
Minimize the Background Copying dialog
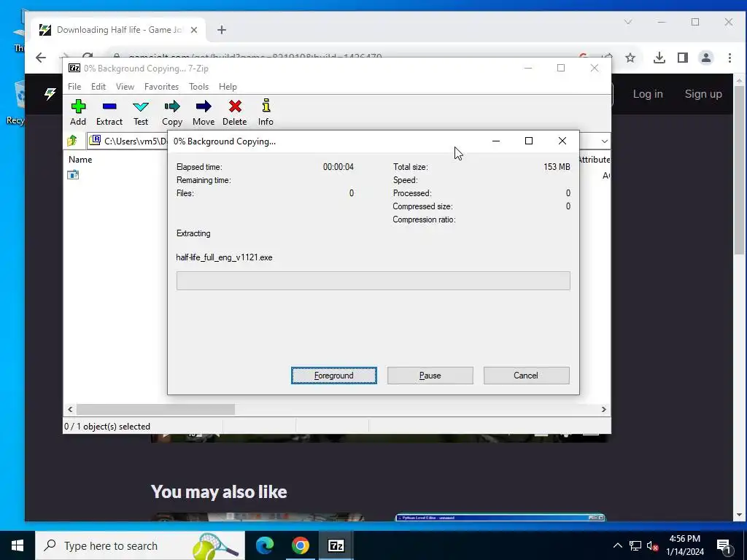[495, 141]
